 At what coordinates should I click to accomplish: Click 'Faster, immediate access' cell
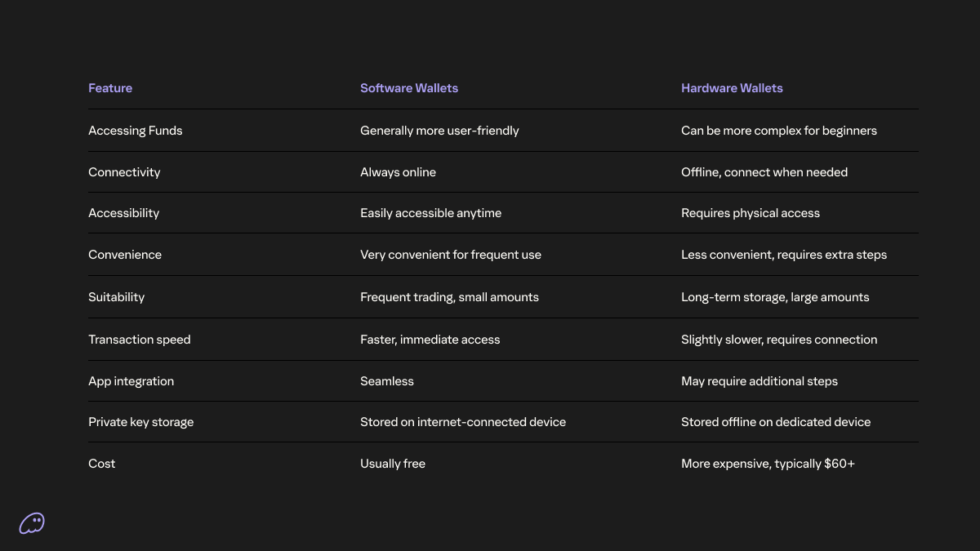click(430, 340)
